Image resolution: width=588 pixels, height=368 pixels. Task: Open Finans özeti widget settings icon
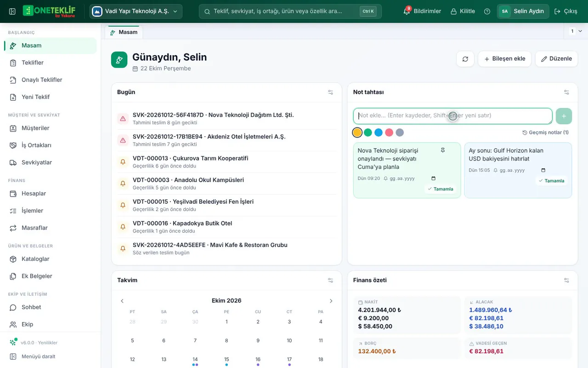tap(566, 280)
